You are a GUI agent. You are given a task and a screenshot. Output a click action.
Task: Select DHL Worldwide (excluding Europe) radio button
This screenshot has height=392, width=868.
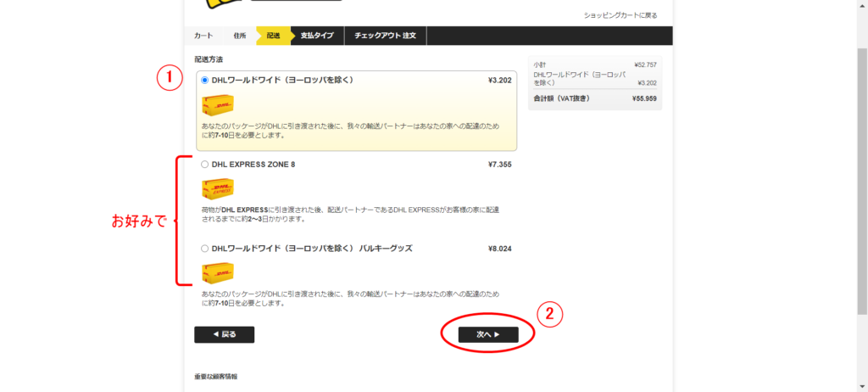click(x=205, y=81)
